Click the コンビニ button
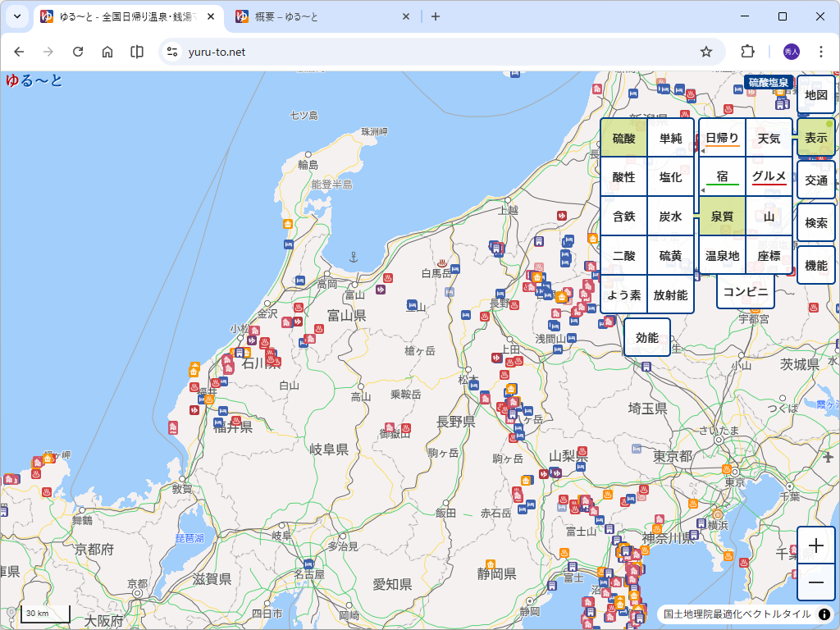The image size is (840, 630). (746, 291)
